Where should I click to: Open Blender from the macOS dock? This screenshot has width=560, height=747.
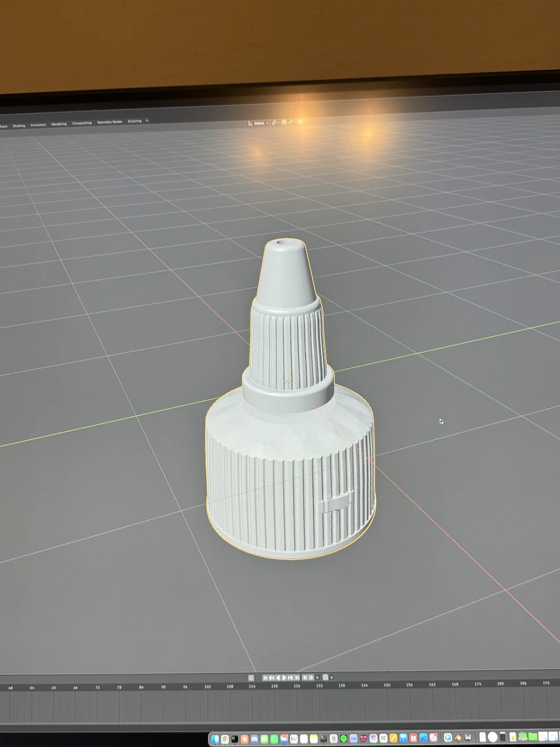point(458,738)
